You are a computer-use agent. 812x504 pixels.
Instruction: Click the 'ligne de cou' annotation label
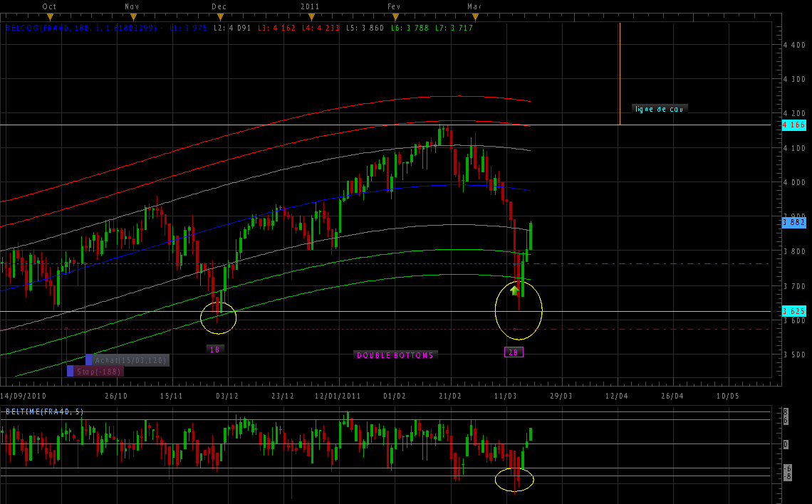tap(660, 109)
